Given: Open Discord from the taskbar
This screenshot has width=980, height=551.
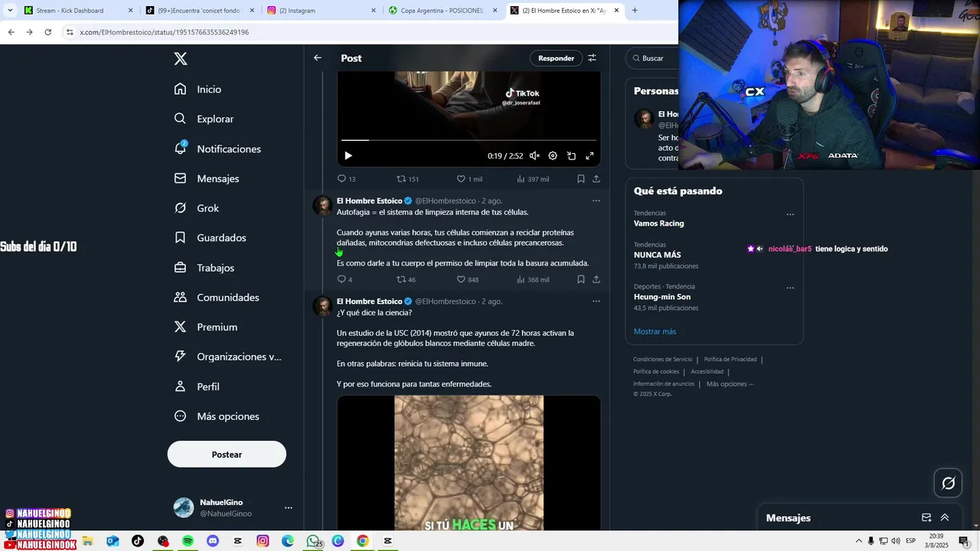Looking at the screenshot, I should [x=213, y=541].
